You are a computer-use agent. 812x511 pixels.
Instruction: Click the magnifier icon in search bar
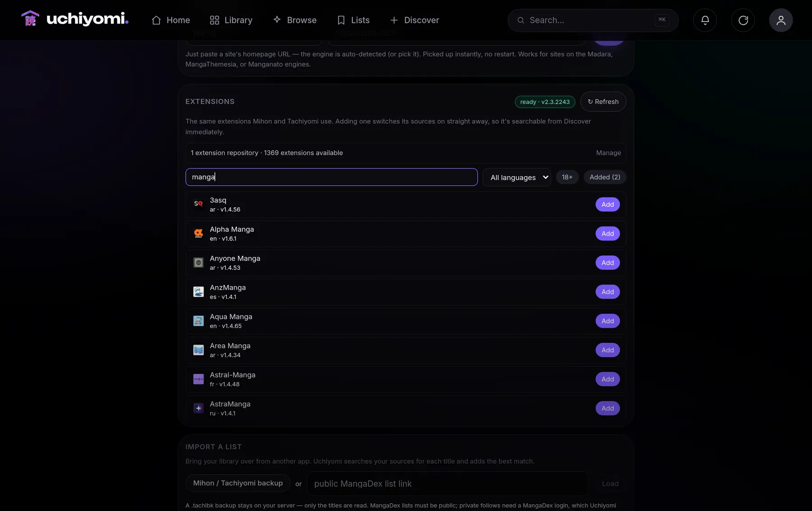coord(521,20)
